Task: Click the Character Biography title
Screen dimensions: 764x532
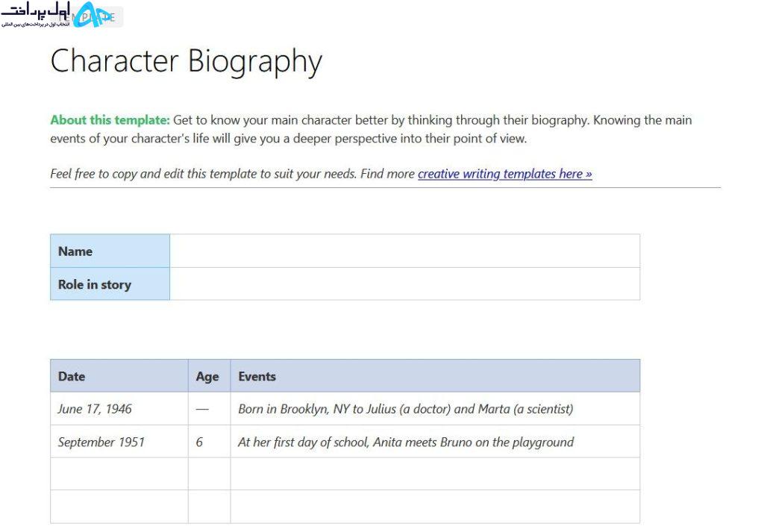Action: (186, 61)
